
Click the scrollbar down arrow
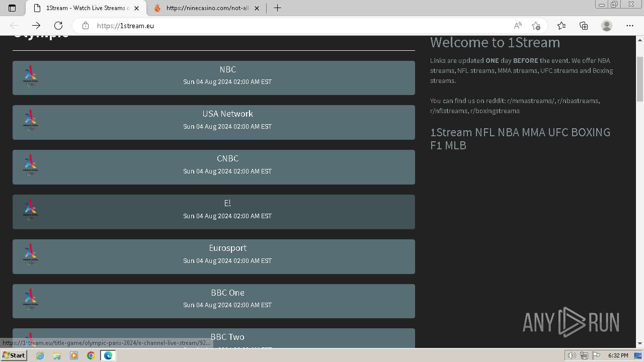tap(640, 344)
